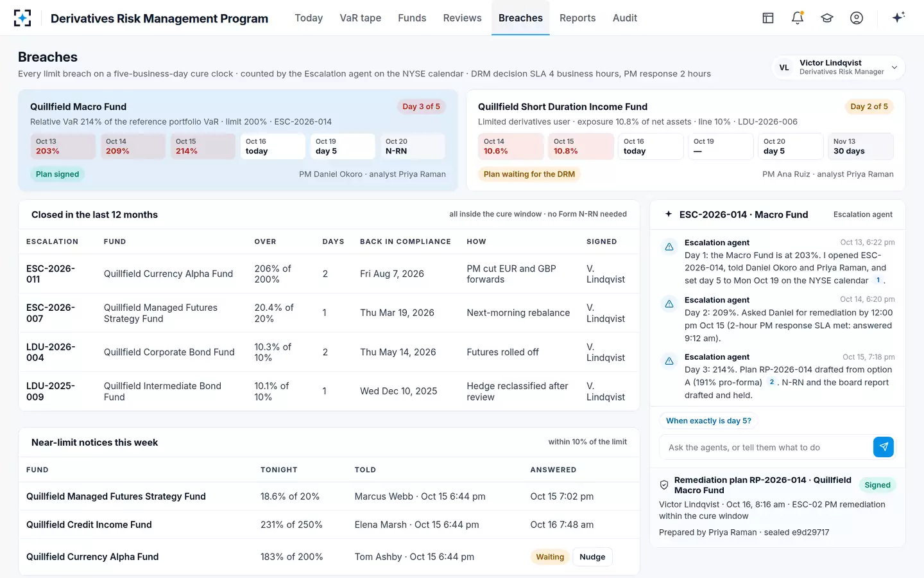Select the Oct 15 214% day cell
The image size is (924, 578).
tap(203, 146)
